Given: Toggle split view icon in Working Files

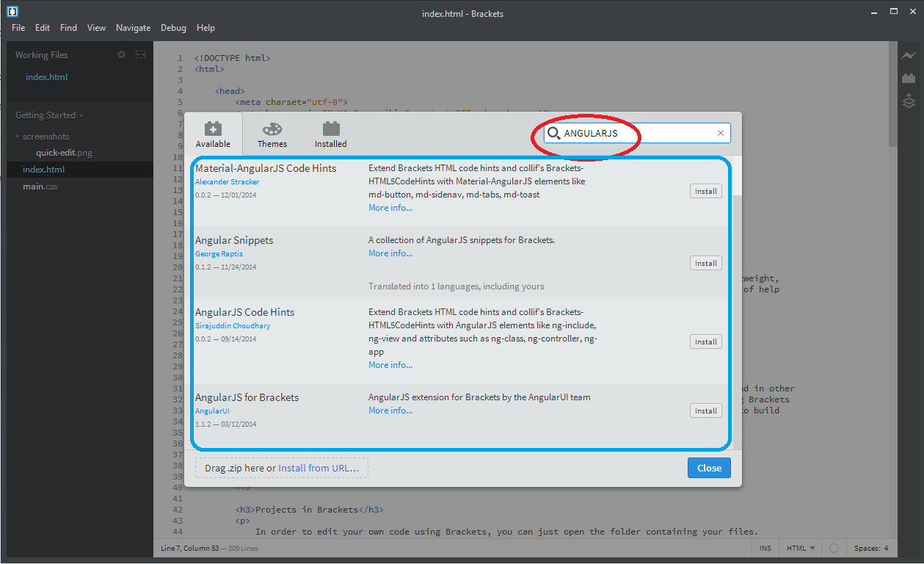Looking at the screenshot, I should 140,54.
